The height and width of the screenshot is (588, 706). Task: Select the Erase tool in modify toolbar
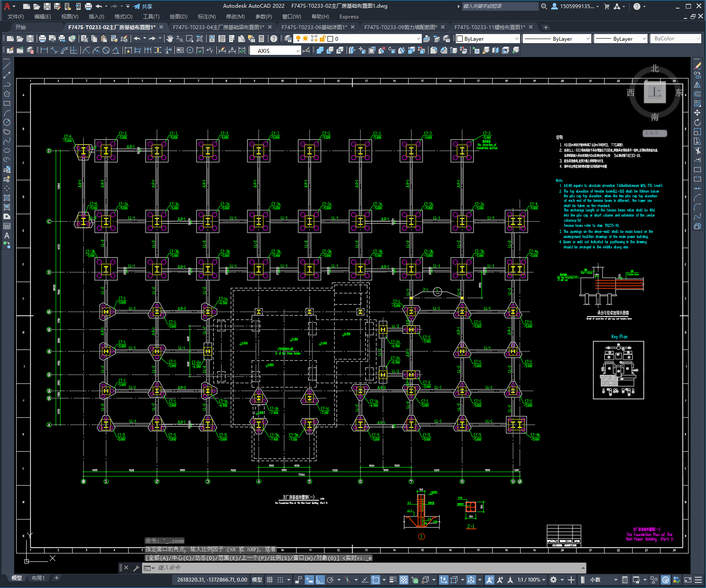[x=697, y=66]
